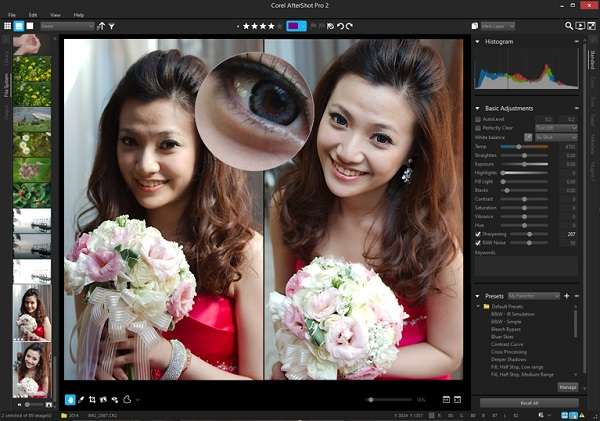Enable the AutoLevel checkbox
The image size is (600, 421).
[478, 118]
